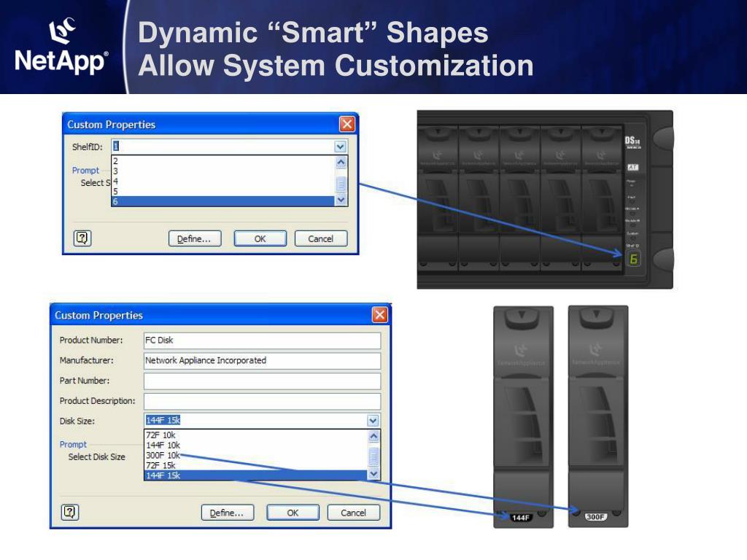Close the Product Number Custom Properties dialog
The height and width of the screenshot is (560, 747).
(379, 315)
